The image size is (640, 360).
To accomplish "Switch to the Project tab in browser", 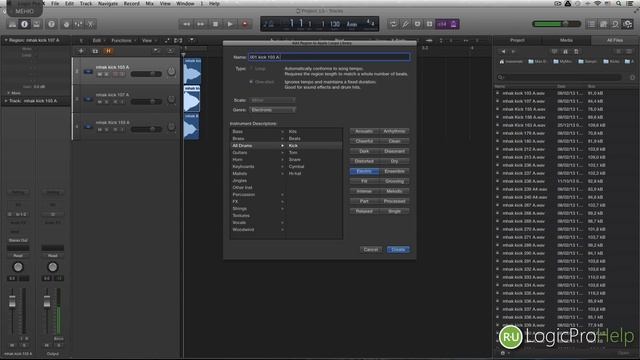I will [x=517, y=40].
